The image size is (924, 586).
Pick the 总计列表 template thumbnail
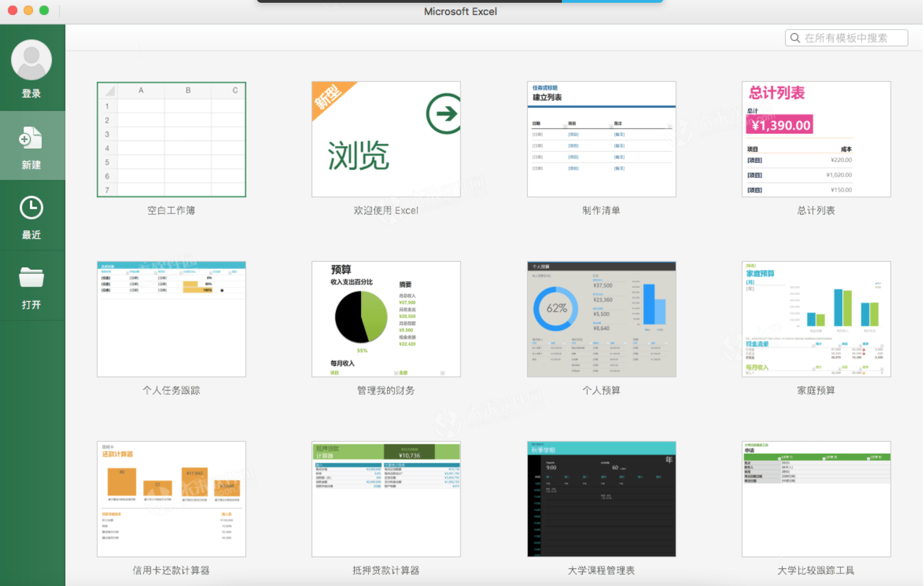tap(816, 140)
